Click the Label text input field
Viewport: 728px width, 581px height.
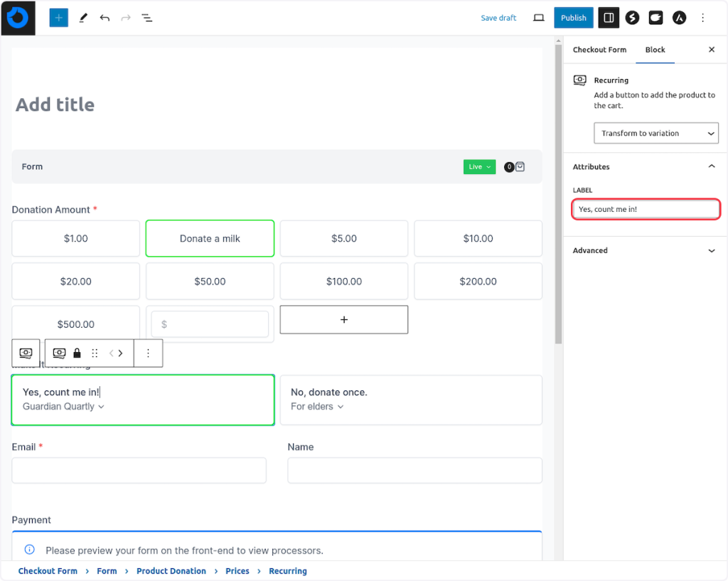(x=646, y=209)
